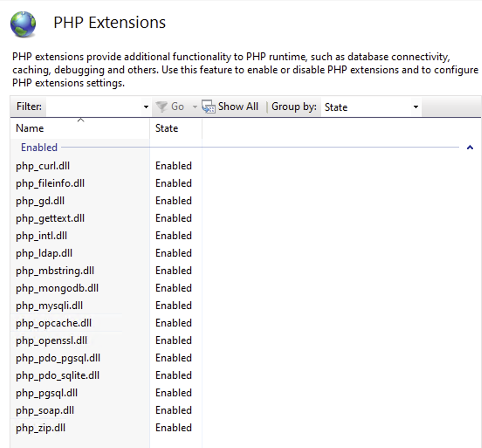Open the Group by State dropdown

416,107
